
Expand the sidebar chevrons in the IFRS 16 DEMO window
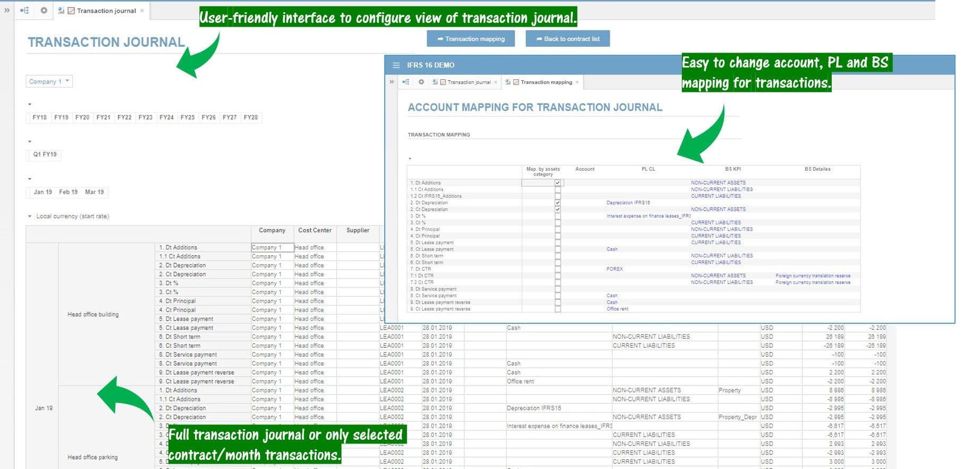pos(392,82)
